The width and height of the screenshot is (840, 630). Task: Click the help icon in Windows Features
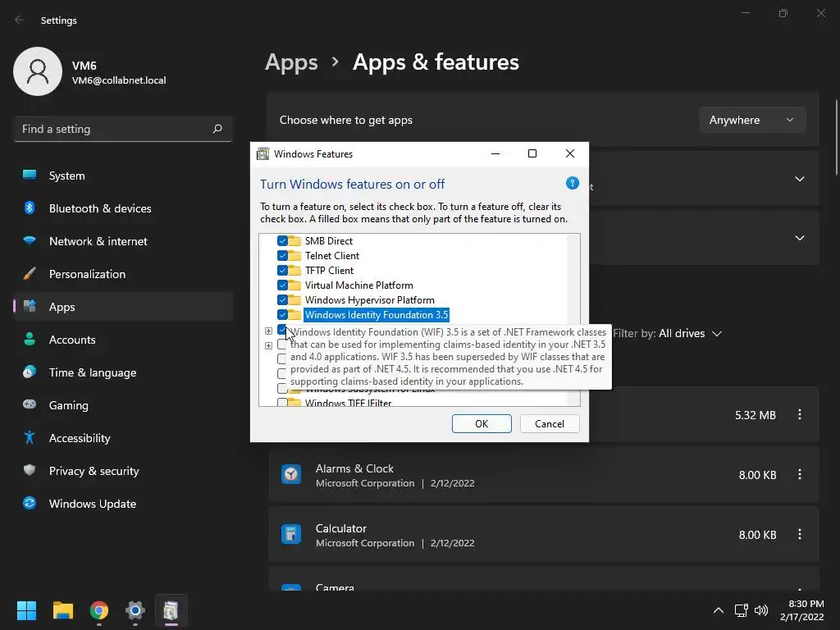pos(573,184)
